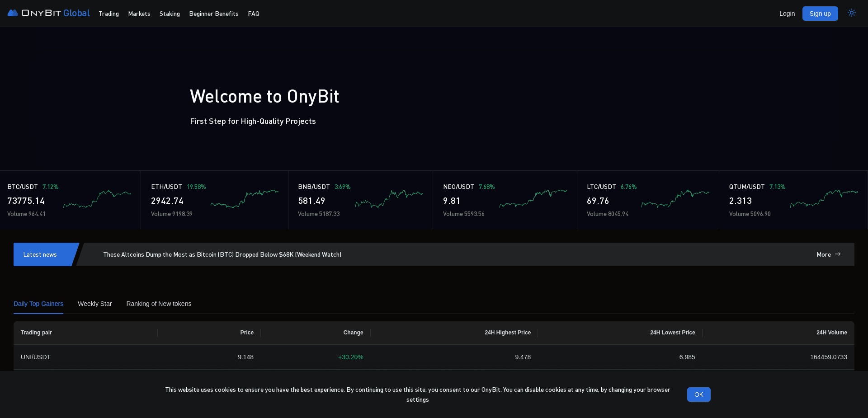This screenshot has height=418, width=868.
Task: Click the arrow icon next to More
Action: click(x=839, y=254)
